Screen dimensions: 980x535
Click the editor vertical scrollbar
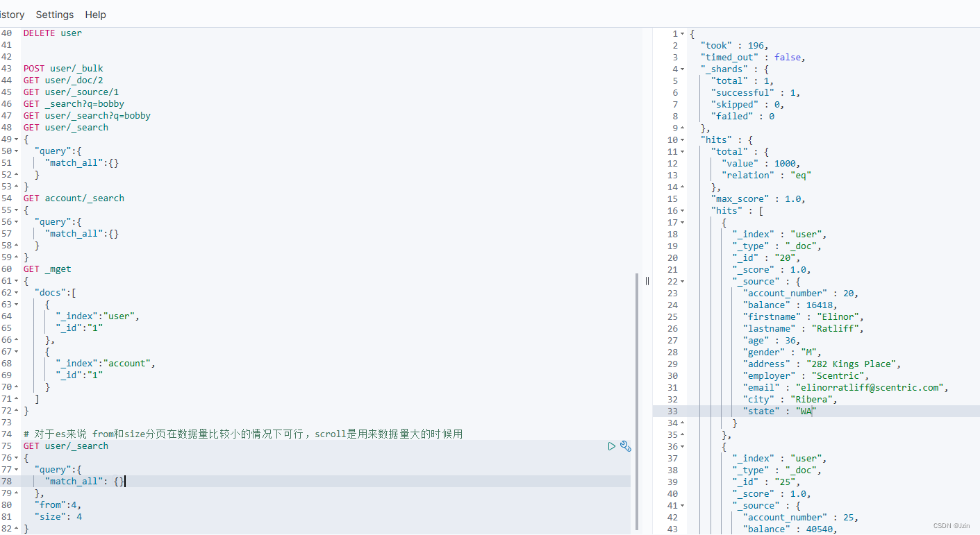pyautogui.click(x=636, y=402)
